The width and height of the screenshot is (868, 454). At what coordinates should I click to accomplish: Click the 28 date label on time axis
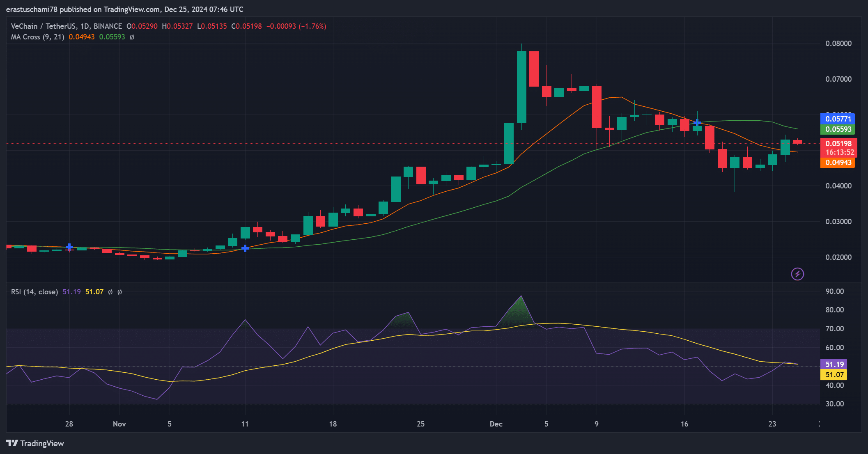(x=69, y=424)
